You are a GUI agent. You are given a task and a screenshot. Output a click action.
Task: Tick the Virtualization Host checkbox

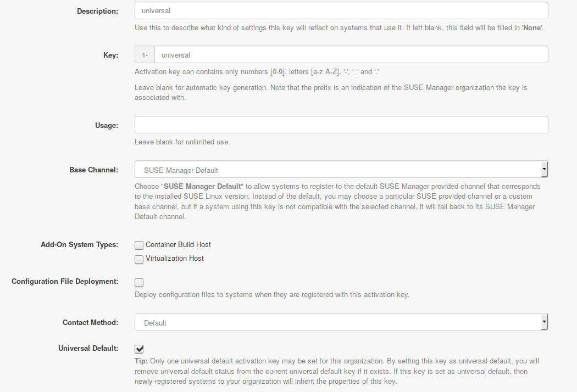[x=139, y=259]
